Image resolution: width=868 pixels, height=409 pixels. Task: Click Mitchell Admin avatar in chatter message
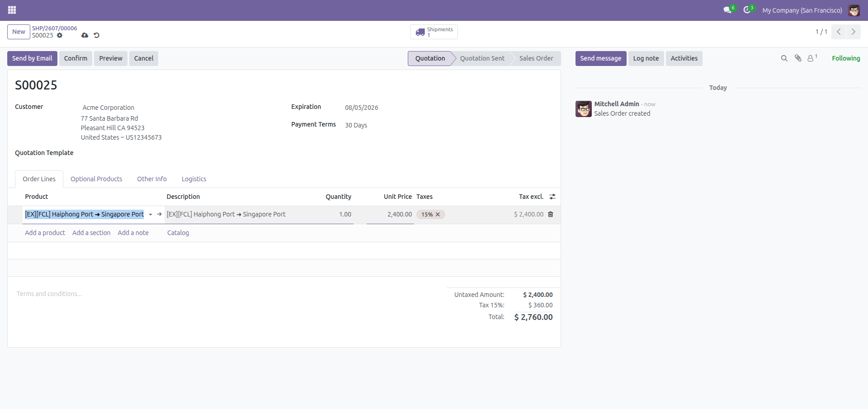tap(584, 109)
